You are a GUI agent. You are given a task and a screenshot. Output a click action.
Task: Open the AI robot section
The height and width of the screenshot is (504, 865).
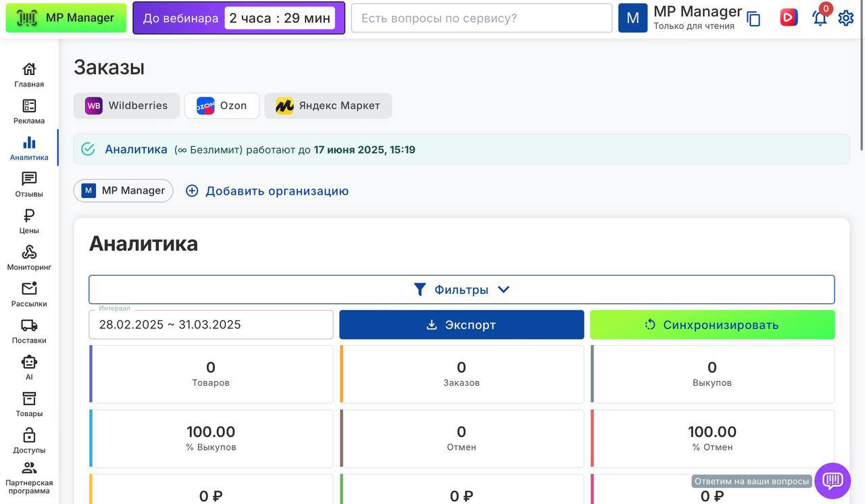point(29,367)
